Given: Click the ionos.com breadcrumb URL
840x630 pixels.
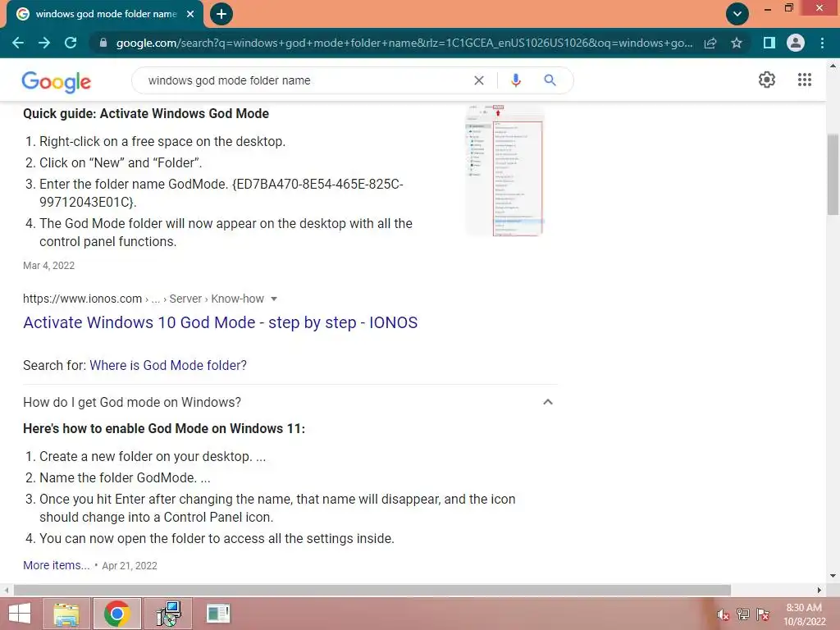Looking at the screenshot, I should point(143,299).
